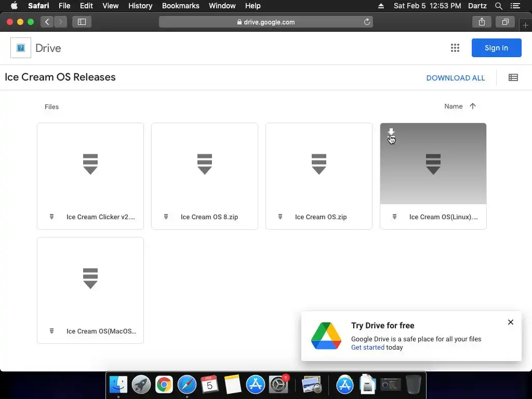Open the Ice Cream Clicker v2 file thumbnail
Viewport: 532px width, 399px height.
(90, 164)
